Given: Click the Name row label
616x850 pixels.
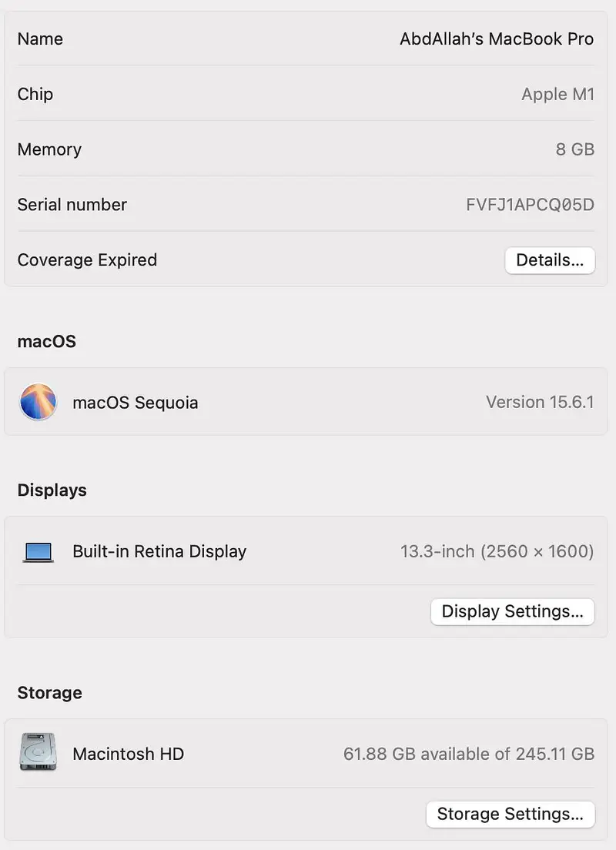Looking at the screenshot, I should 40,38.
